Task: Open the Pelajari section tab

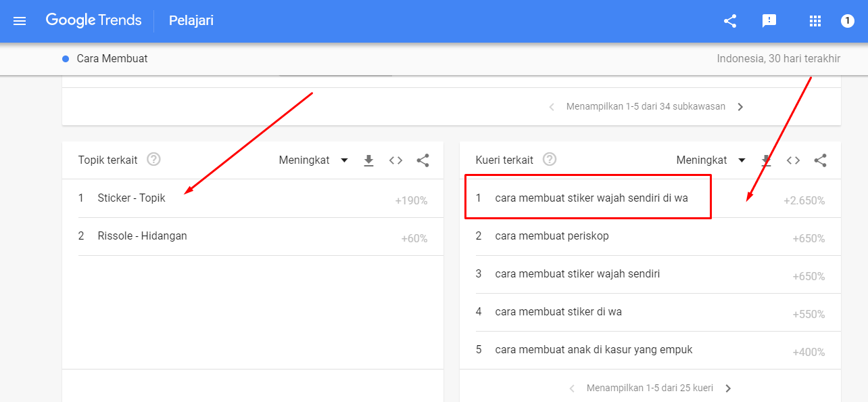Action: click(191, 21)
